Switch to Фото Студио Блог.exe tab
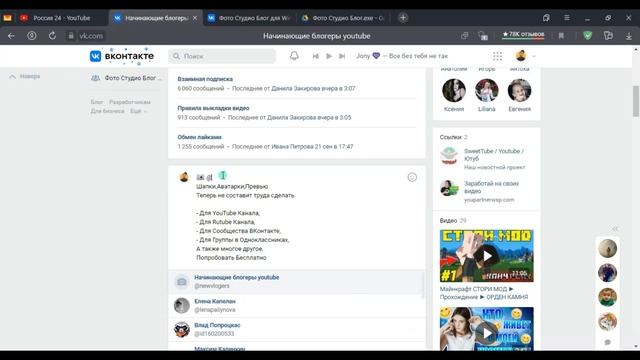640x360 pixels. click(343, 18)
